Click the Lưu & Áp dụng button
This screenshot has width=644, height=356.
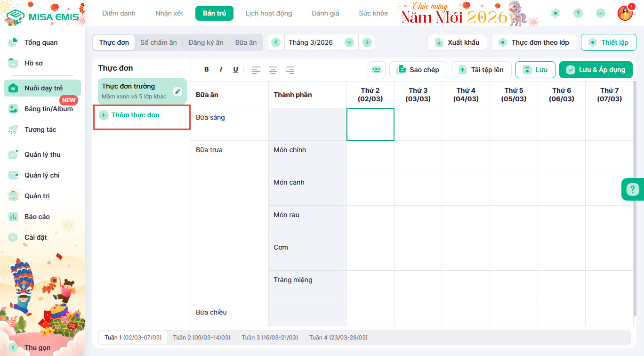coord(596,70)
